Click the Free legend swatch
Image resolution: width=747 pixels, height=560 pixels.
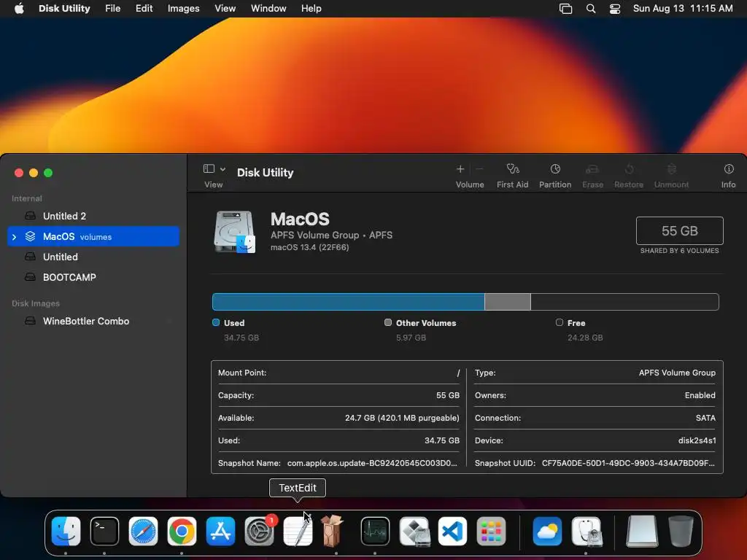pos(560,322)
